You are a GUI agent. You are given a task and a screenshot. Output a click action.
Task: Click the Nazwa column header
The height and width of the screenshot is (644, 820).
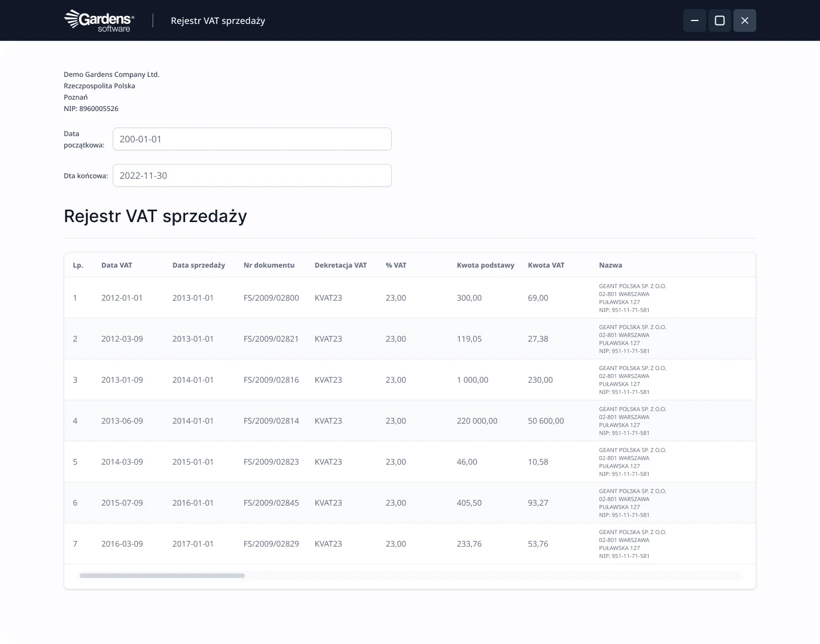coord(610,265)
